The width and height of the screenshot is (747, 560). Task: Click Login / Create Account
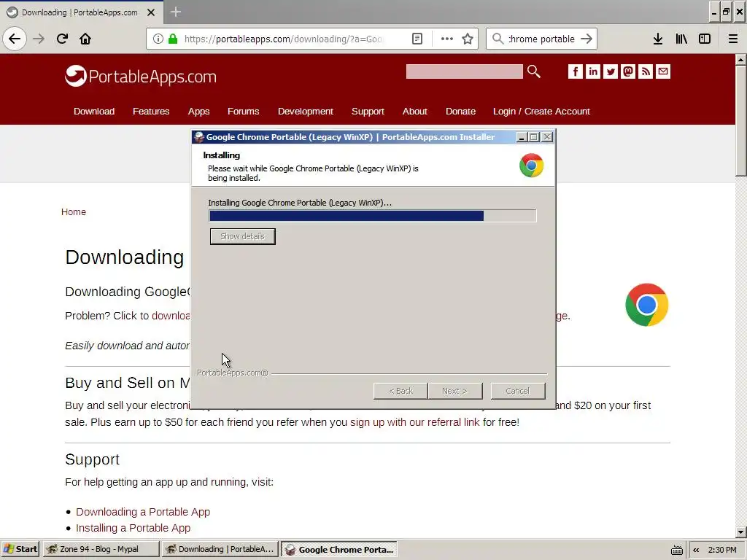click(541, 111)
